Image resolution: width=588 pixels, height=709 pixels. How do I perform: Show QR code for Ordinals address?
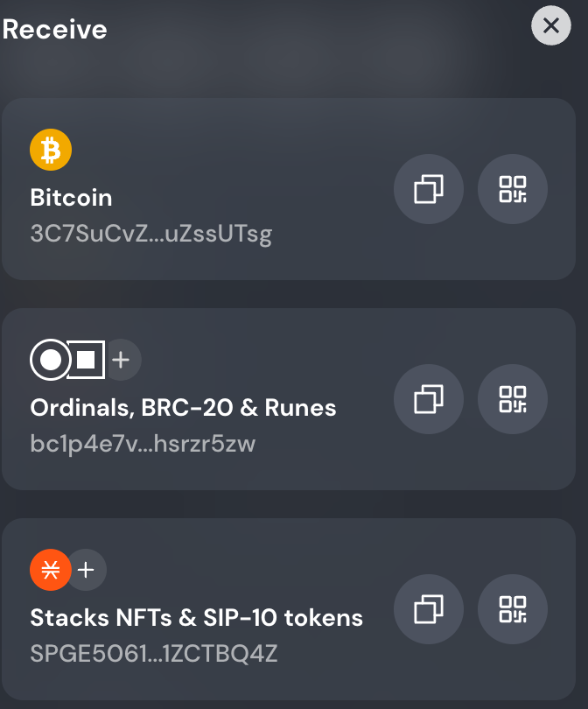[513, 399]
